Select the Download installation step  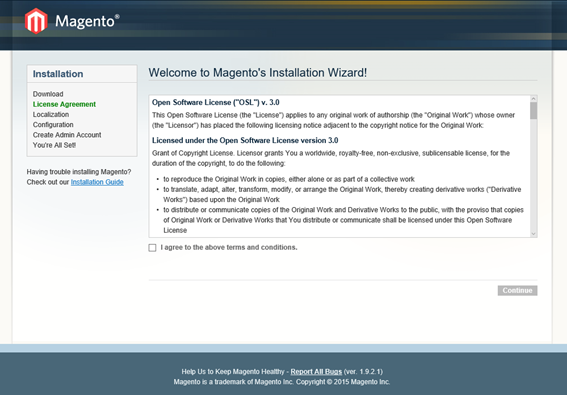(x=48, y=94)
